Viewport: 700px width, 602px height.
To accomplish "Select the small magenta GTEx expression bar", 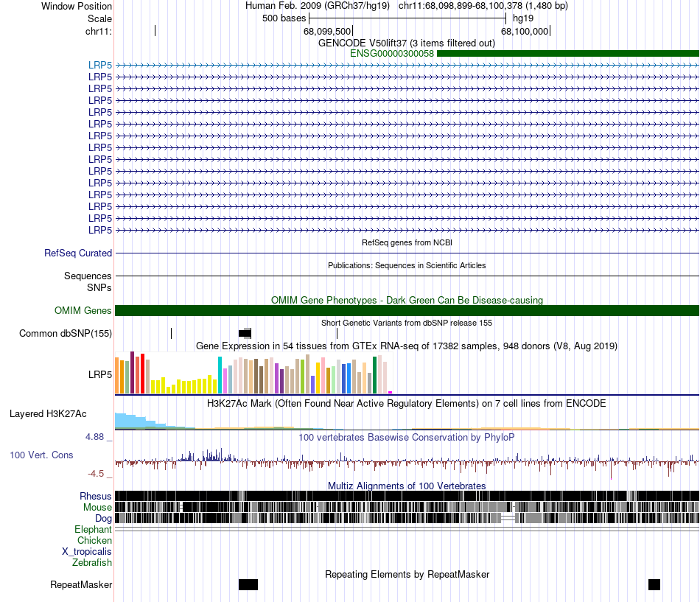I will coord(391,393).
